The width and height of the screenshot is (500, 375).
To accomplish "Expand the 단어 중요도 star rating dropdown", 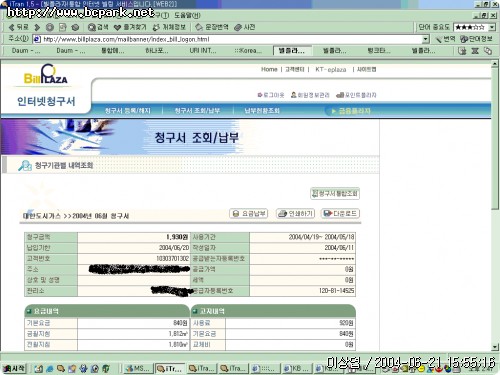I will click(492, 27).
